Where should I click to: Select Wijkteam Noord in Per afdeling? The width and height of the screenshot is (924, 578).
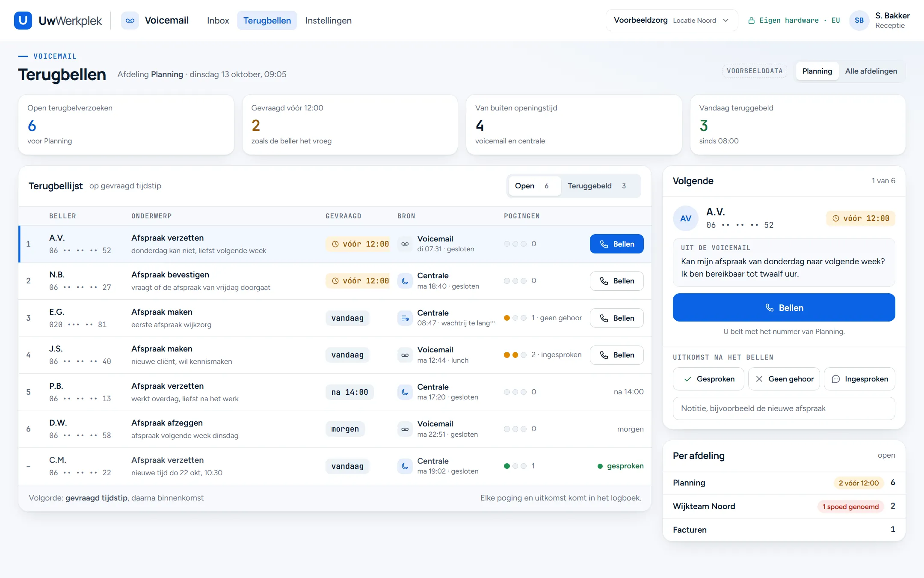click(784, 506)
